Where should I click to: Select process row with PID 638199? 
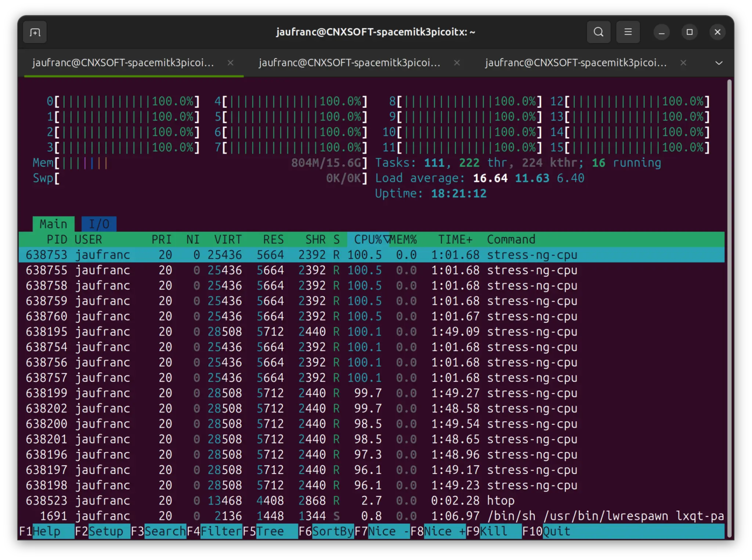click(x=372, y=393)
